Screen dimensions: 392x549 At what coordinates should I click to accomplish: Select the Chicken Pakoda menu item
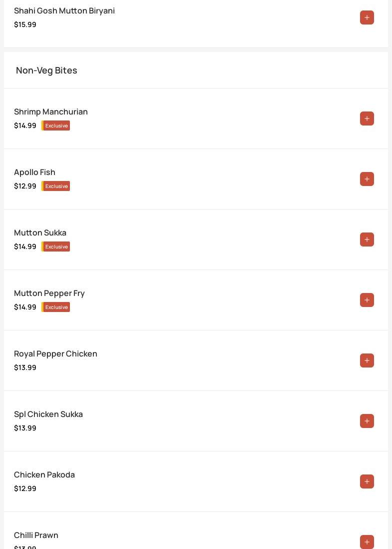pos(44,474)
